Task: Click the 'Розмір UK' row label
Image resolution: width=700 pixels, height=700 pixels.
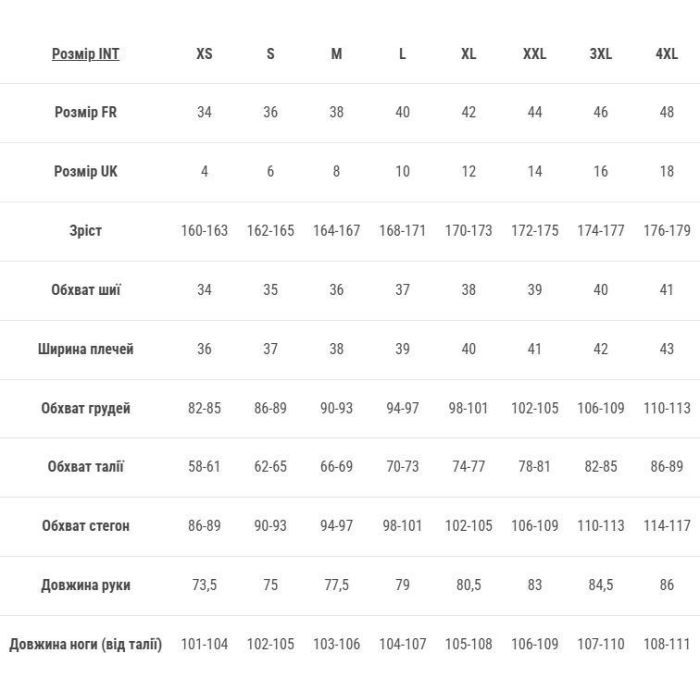Action: pyautogui.click(x=85, y=171)
